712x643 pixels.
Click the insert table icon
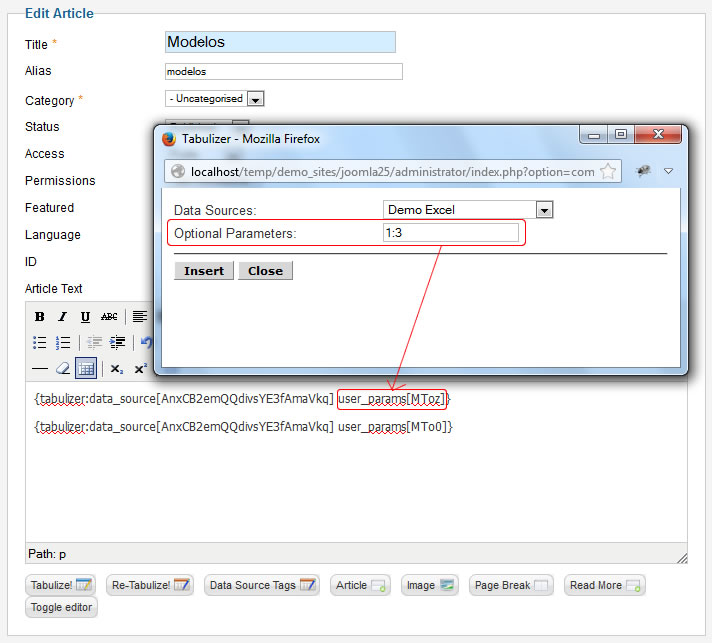(86, 368)
